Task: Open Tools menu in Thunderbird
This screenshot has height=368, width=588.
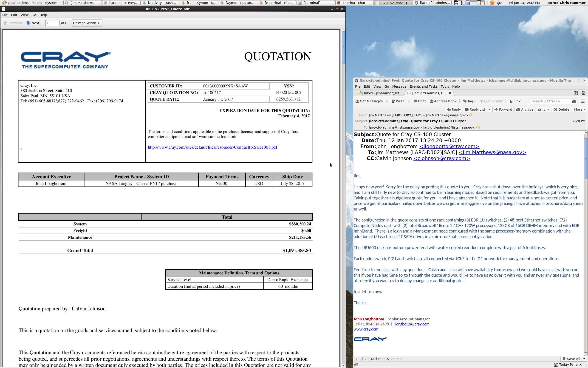Action: click(x=445, y=86)
